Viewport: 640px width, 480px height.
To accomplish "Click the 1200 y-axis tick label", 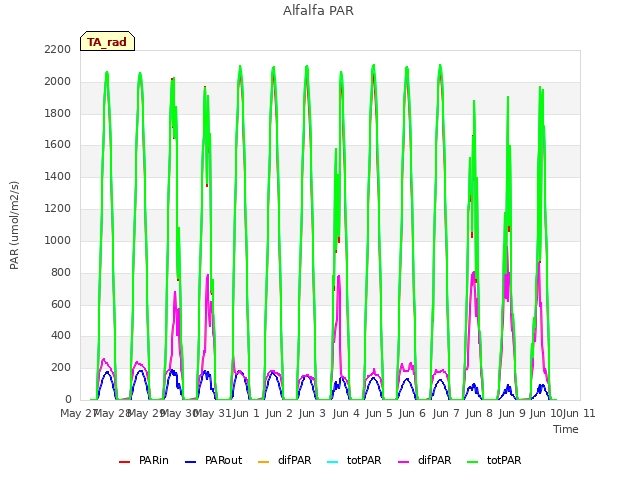I will (x=58, y=209).
